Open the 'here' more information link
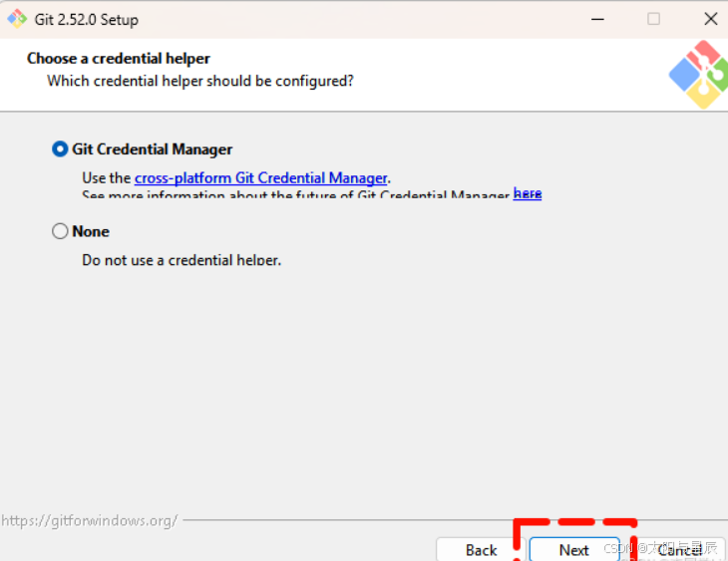 point(528,193)
